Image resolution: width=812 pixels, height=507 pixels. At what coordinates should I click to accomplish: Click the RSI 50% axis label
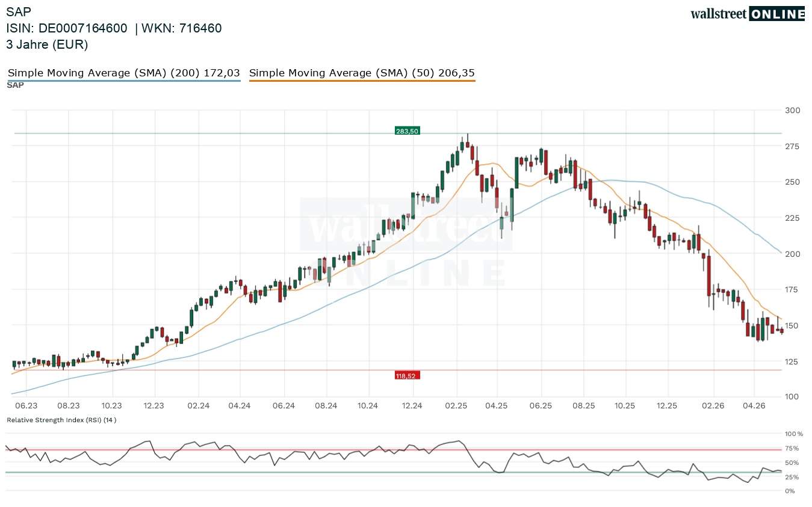tap(793, 462)
